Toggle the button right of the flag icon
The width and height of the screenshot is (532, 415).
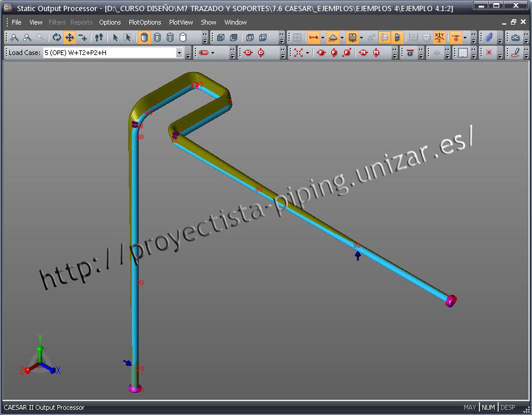(397, 37)
